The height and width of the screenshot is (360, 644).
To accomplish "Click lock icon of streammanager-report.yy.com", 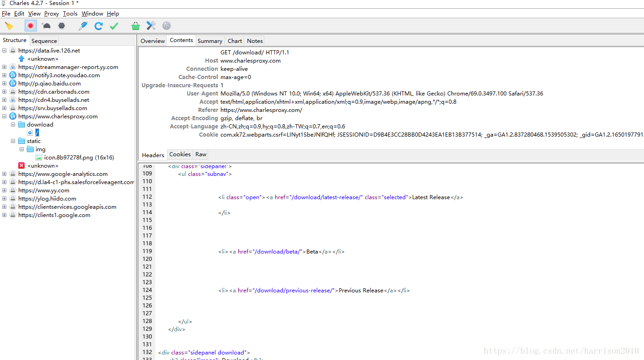I will [x=13, y=67].
